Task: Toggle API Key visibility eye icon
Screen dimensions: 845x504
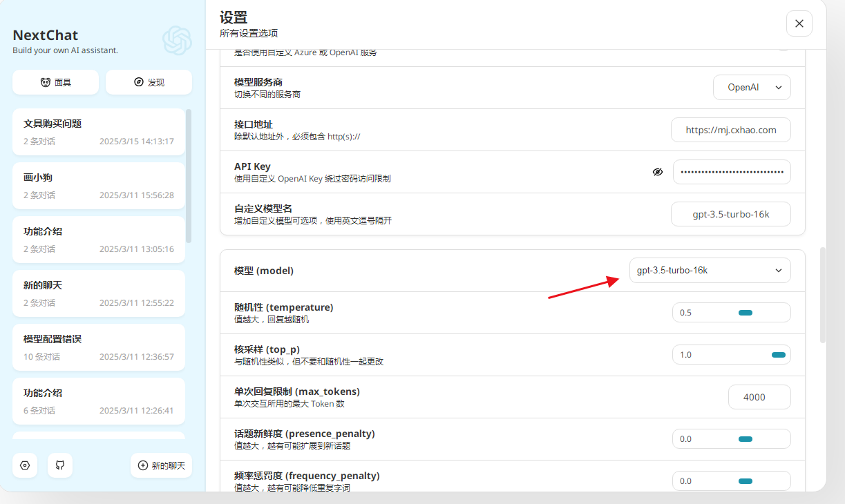Action: 658,172
